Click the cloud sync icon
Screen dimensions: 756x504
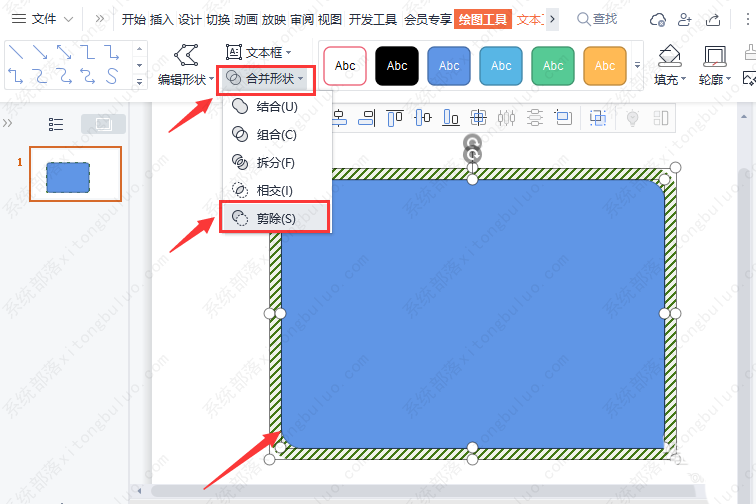click(x=657, y=19)
